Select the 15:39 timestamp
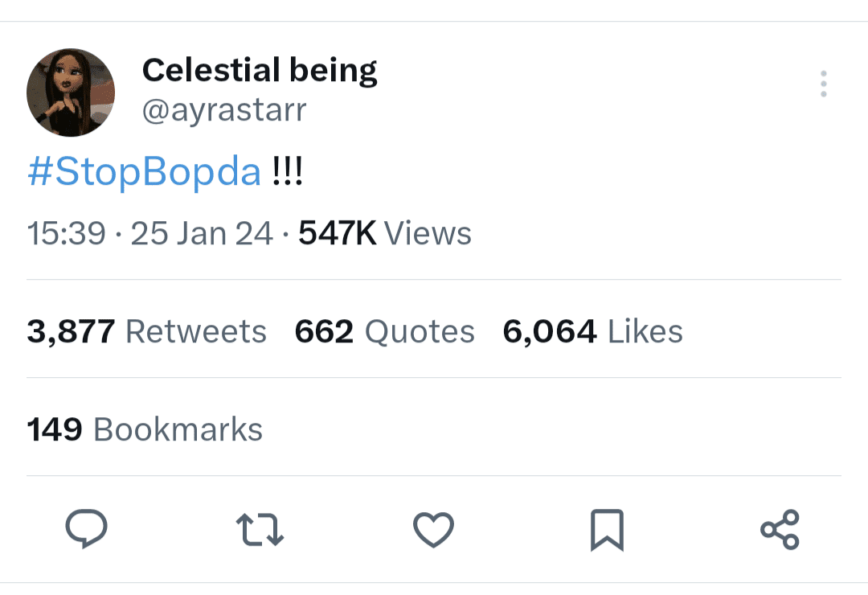The image size is (868, 595). [67, 232]
